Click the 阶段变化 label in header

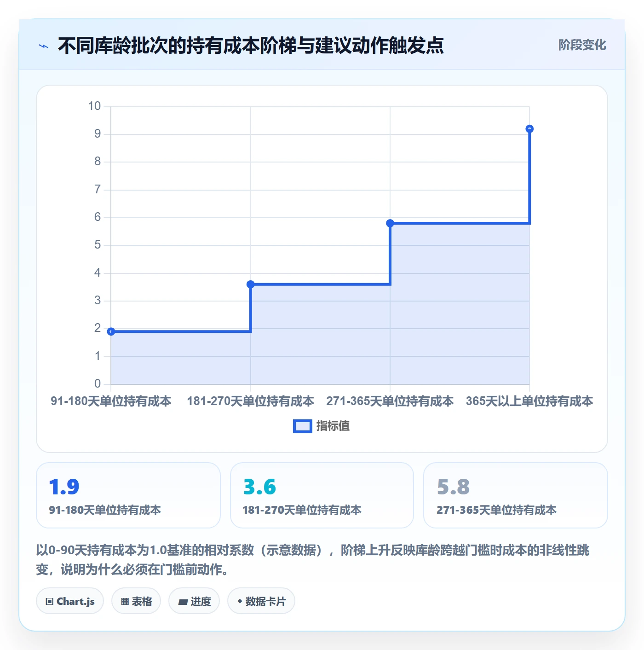tap(582, 45)
